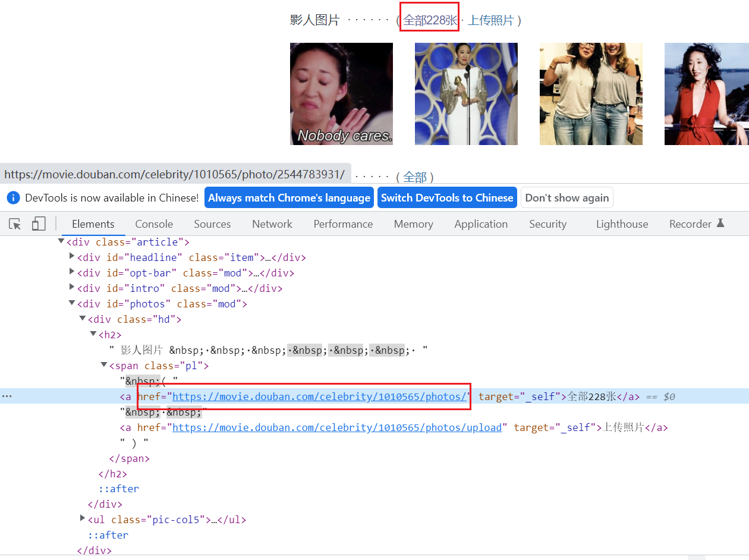The image size is (749, 560).
Task: Expand the ul class pic-col5 node
Action: pos(83,518)
